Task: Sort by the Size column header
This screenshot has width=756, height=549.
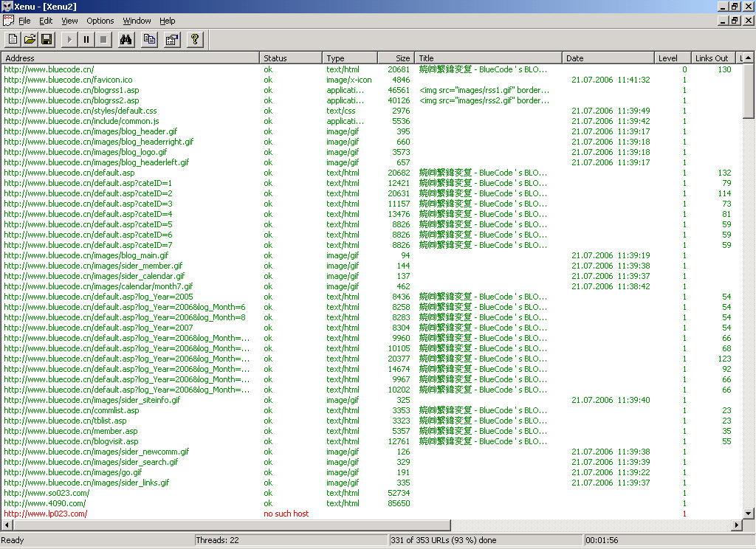Action: pos(396,58)
